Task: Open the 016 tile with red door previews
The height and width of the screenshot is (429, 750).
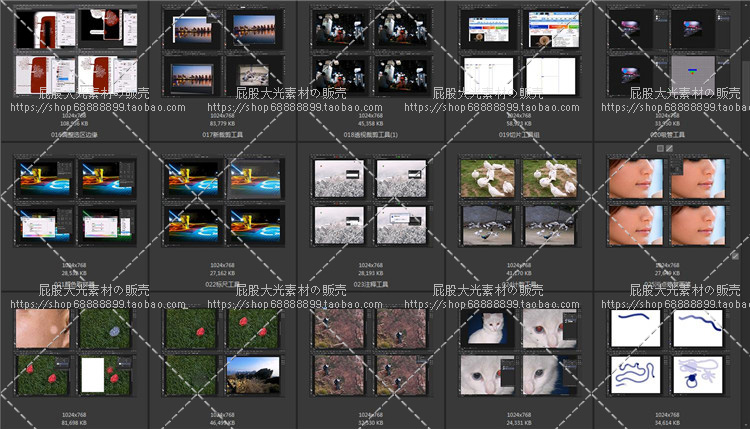Action: 76,53
